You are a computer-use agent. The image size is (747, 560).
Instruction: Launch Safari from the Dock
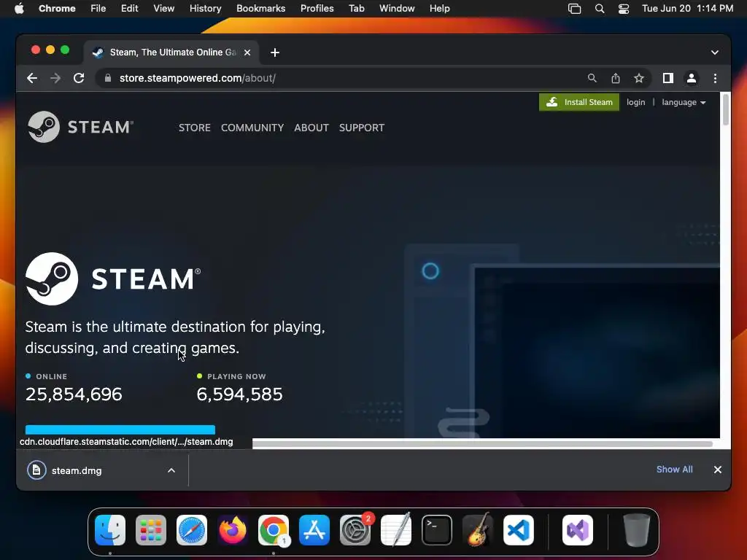coord(192,530)
